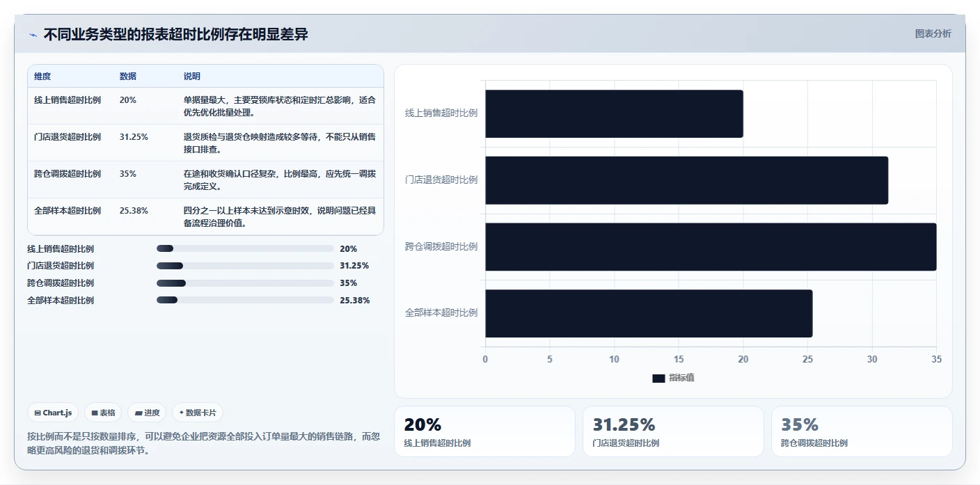Click the 说明 column header
The image size is (980, 485).
(x=192, y=76)
